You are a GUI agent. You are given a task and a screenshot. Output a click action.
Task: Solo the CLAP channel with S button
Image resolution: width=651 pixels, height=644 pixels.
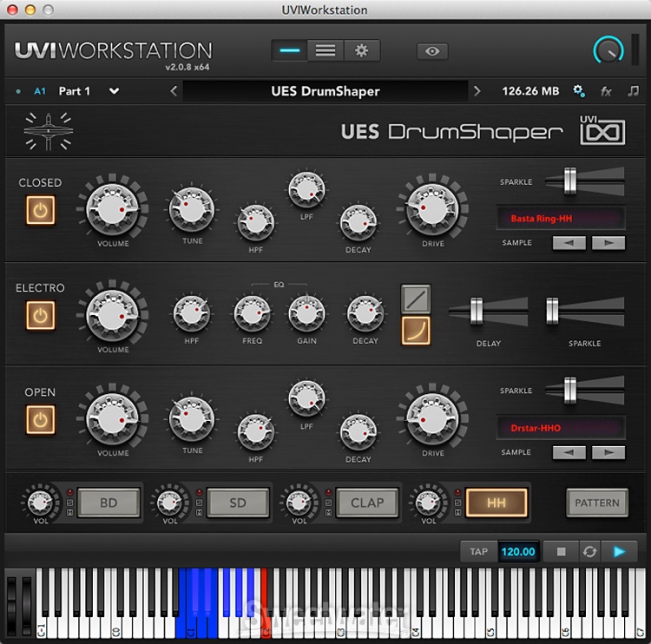(328, 503)
